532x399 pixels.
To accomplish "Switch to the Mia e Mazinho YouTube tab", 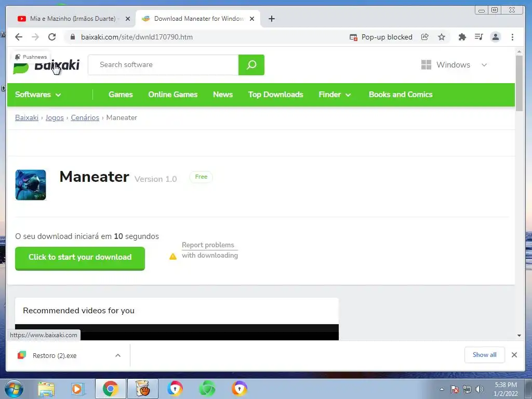I will point(73,19).
